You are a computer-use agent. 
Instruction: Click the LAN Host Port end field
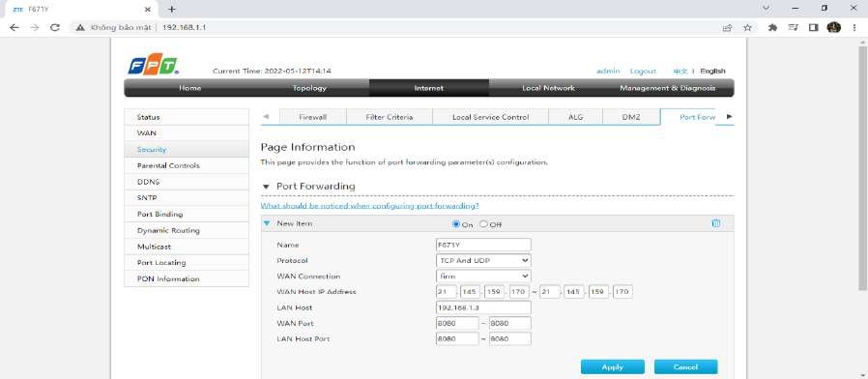click(x=509, y=338)
